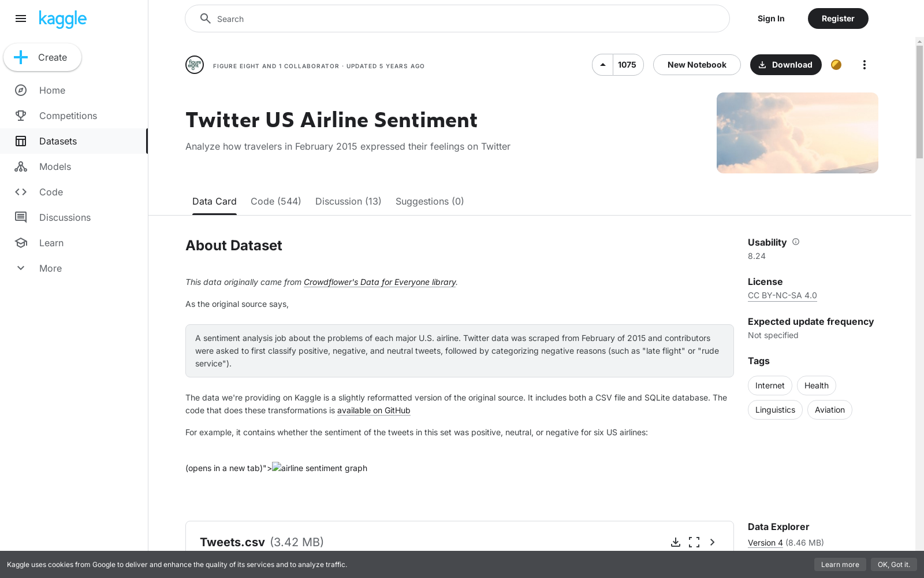Open the available on GitHub link

(373, 410)
